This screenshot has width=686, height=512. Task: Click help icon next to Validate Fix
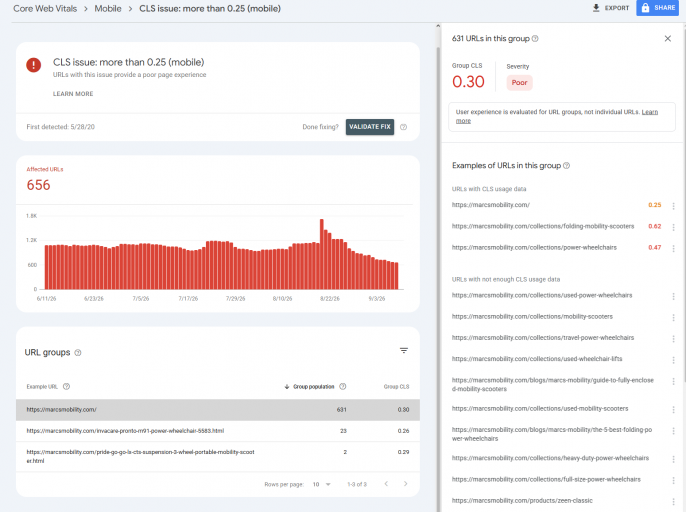[x=403, y=127]
